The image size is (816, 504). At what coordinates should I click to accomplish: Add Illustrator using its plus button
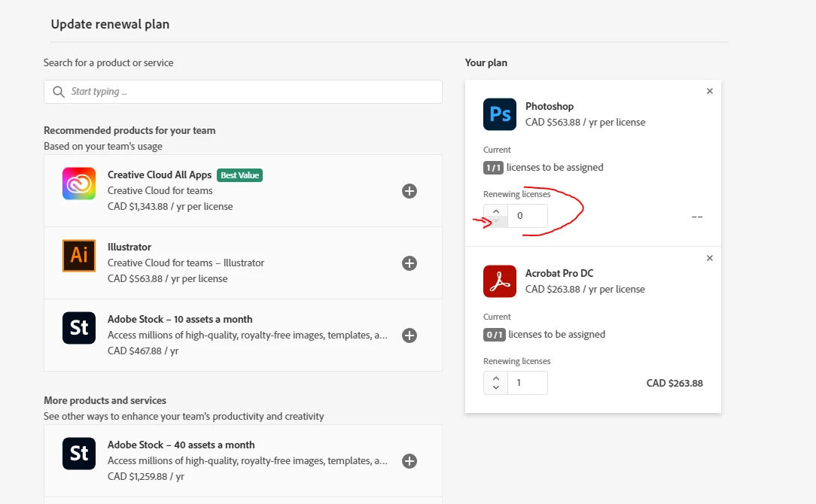click(410, 263)
